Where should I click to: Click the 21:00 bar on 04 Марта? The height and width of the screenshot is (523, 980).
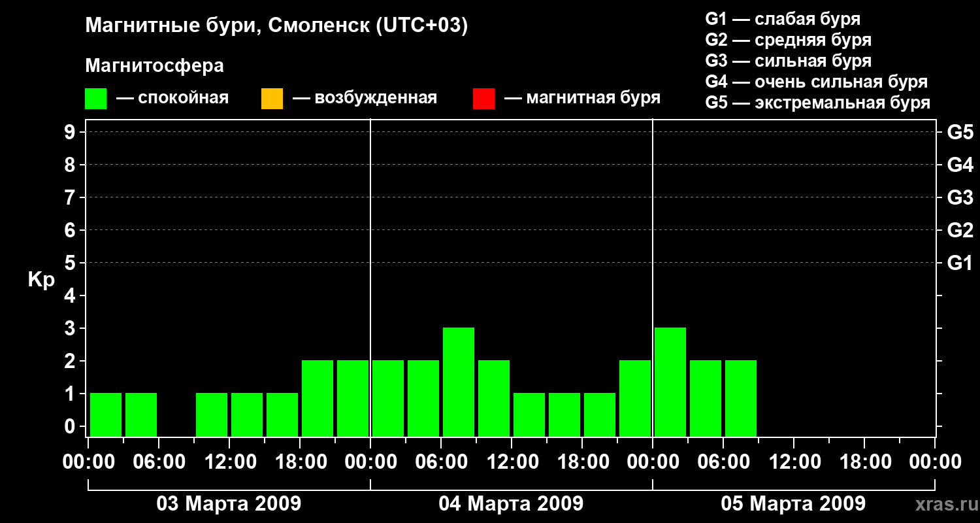[635, 398]
